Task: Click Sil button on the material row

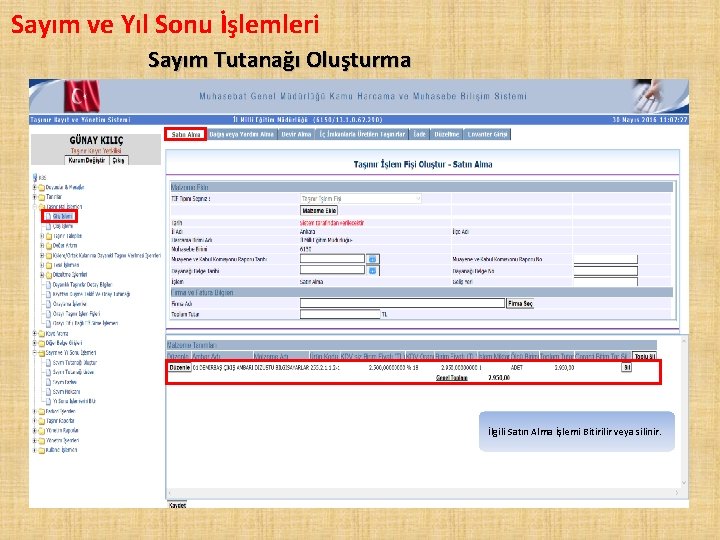Action: (x=626, y=367)
